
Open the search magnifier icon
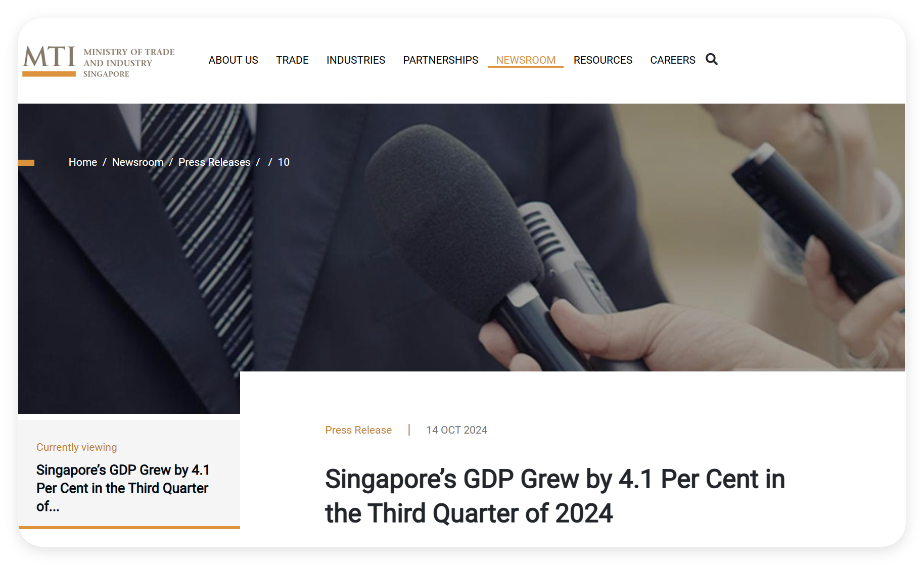(x=712, y=60)
